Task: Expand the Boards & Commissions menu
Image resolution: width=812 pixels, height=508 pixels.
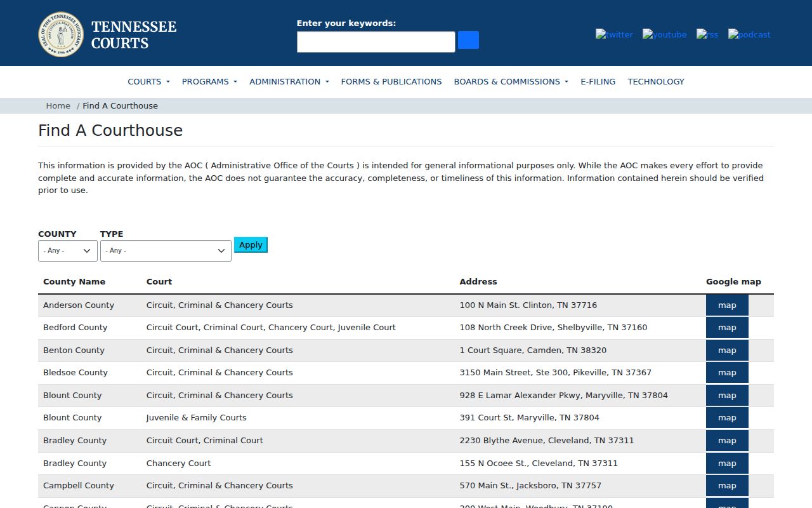Action: 511,81
